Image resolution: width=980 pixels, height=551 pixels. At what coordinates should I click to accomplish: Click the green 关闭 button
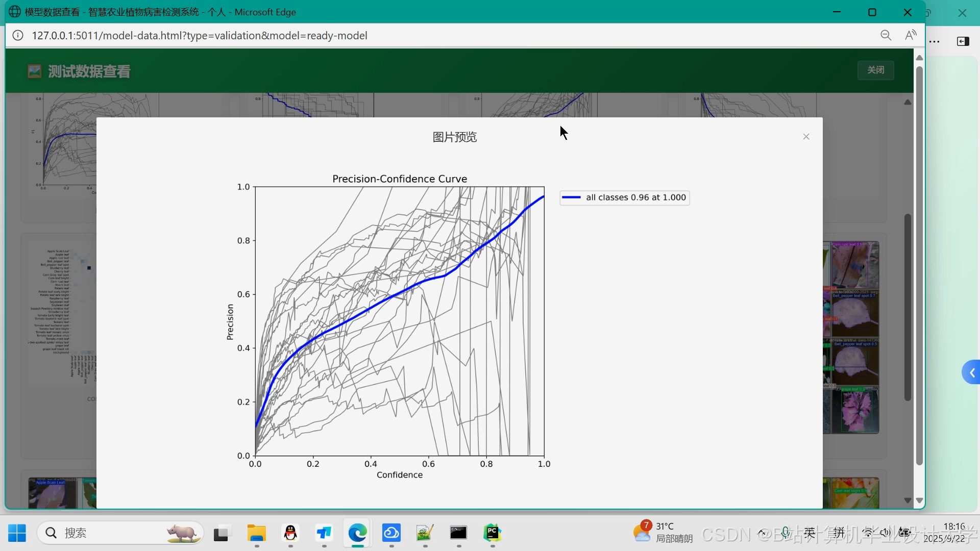click(x=875, y=70)
